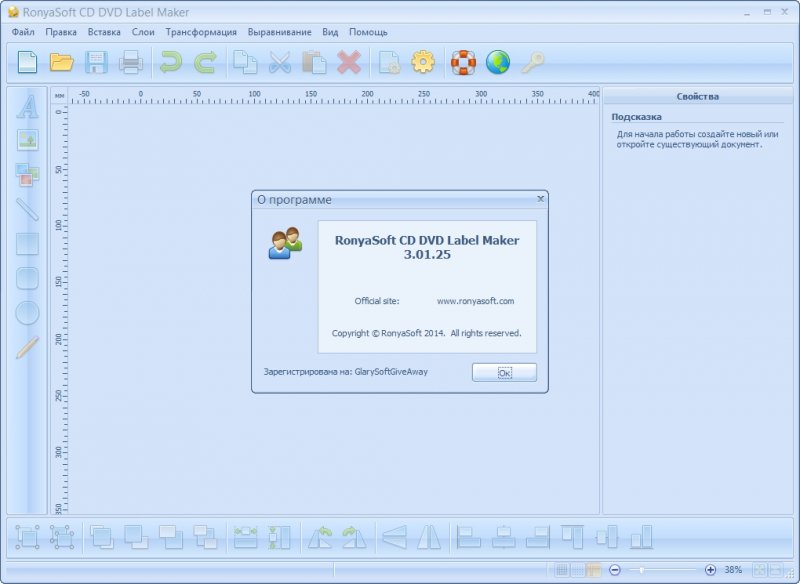The width and height of the screenshot is (800, 584).
Task: Open the Помощь menu
Action: point(368,32)
